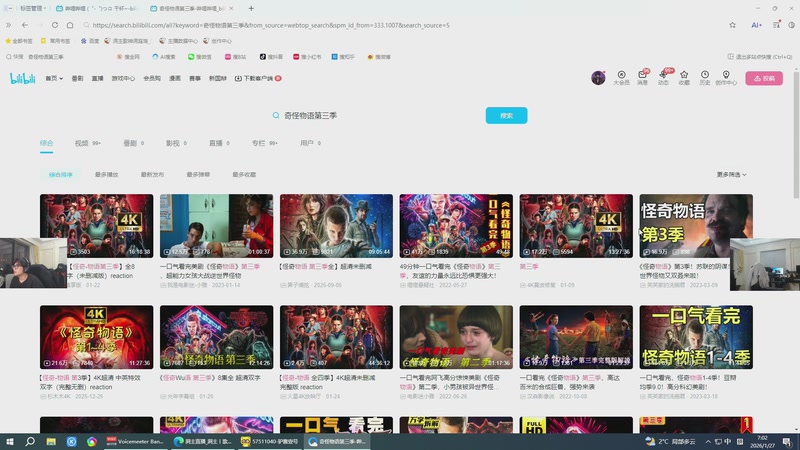Open the 历史 history icon
Image resolution: width=800 pixels, height=450 pixels.
coord(705,78)
